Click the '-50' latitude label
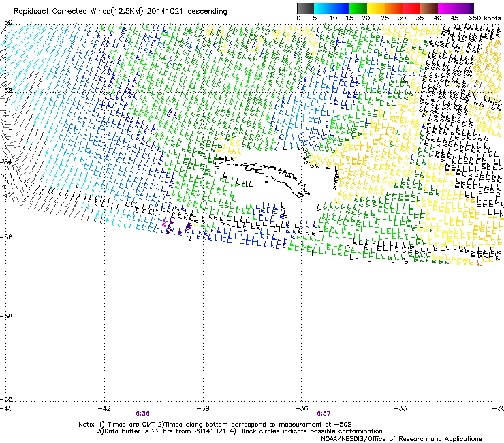The image size is (504, 443). (x=6, y=22)
